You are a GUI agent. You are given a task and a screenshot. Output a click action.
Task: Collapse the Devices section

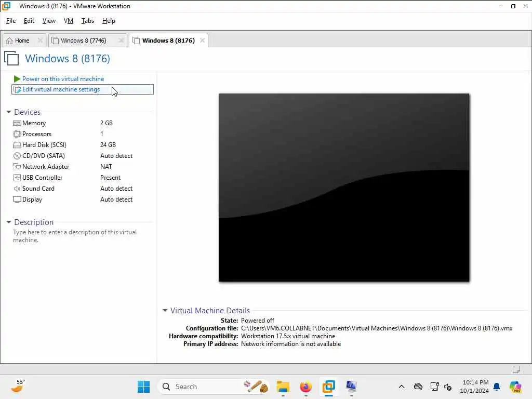click(9, 112)
